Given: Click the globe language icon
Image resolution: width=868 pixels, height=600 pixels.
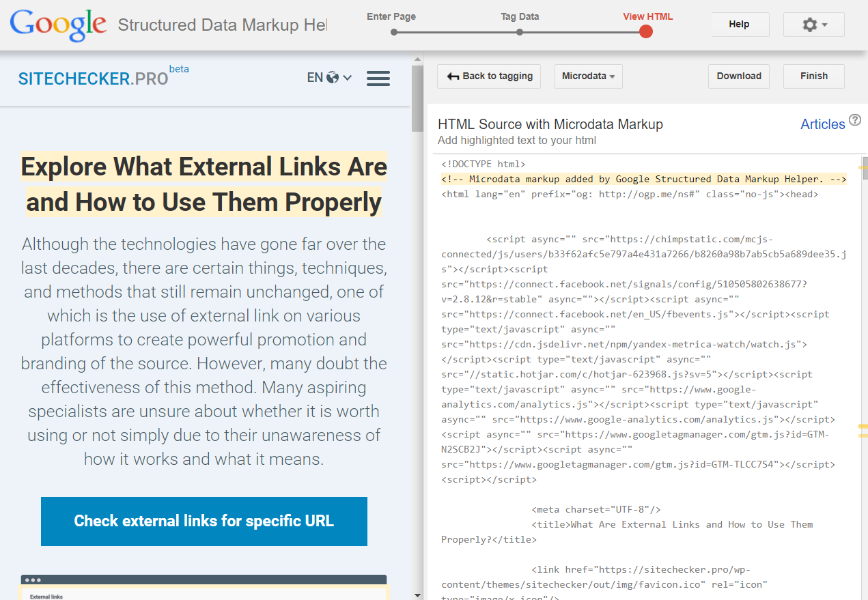Looking at the screenshot, I should click(x=333, y=78).
